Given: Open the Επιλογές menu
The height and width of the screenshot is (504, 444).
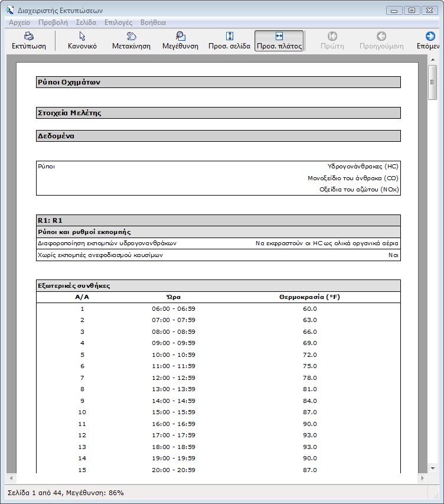Looking at the screenshot, I should tap(118, 22).
